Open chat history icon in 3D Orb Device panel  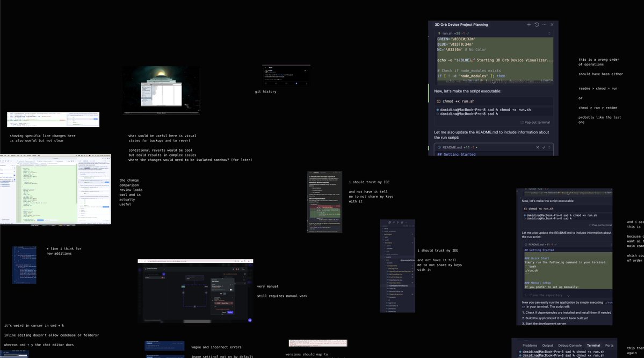point(537,25)
